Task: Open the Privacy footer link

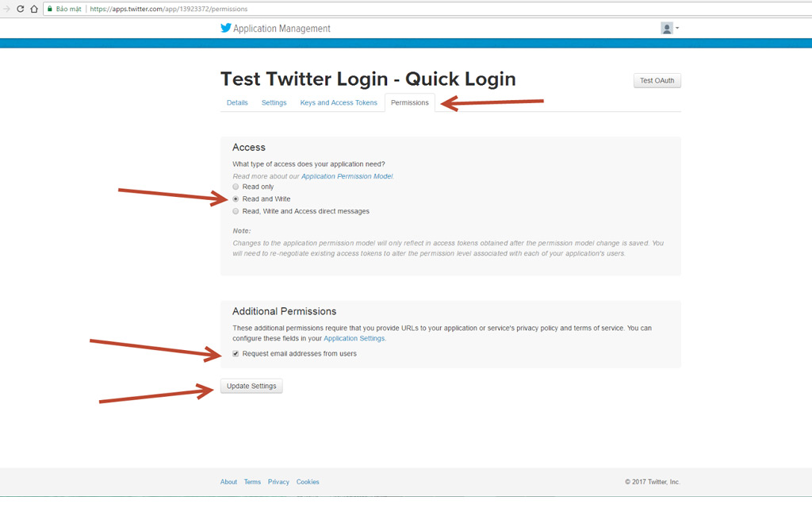Action: pyautogui.click(x=278, y=482)
